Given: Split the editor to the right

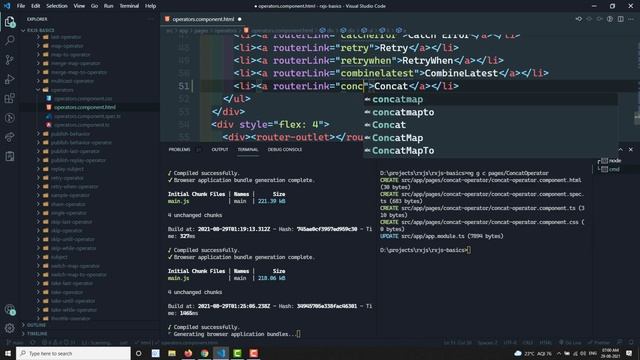Looking at the screenshot, I should click(x=620, y=19).
